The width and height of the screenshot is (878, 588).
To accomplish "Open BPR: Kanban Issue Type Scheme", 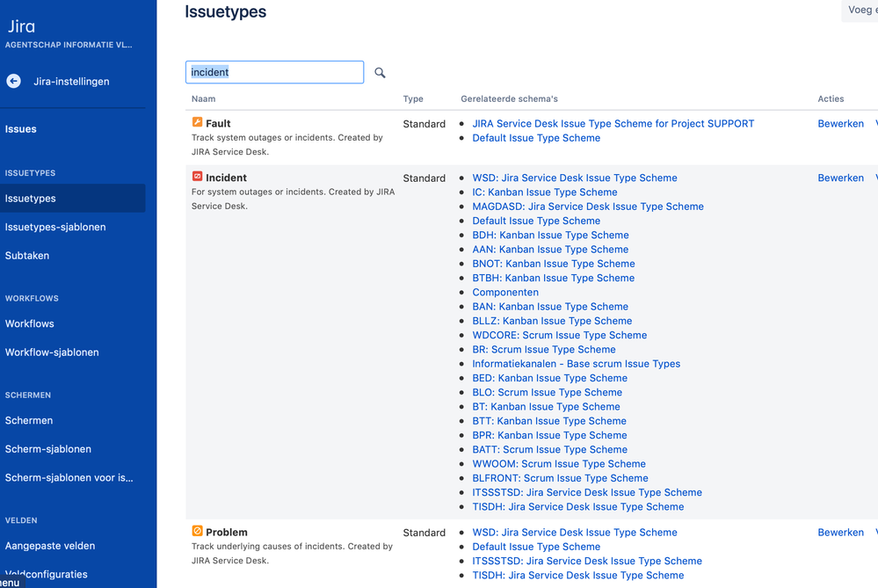I will pos(549,435).
